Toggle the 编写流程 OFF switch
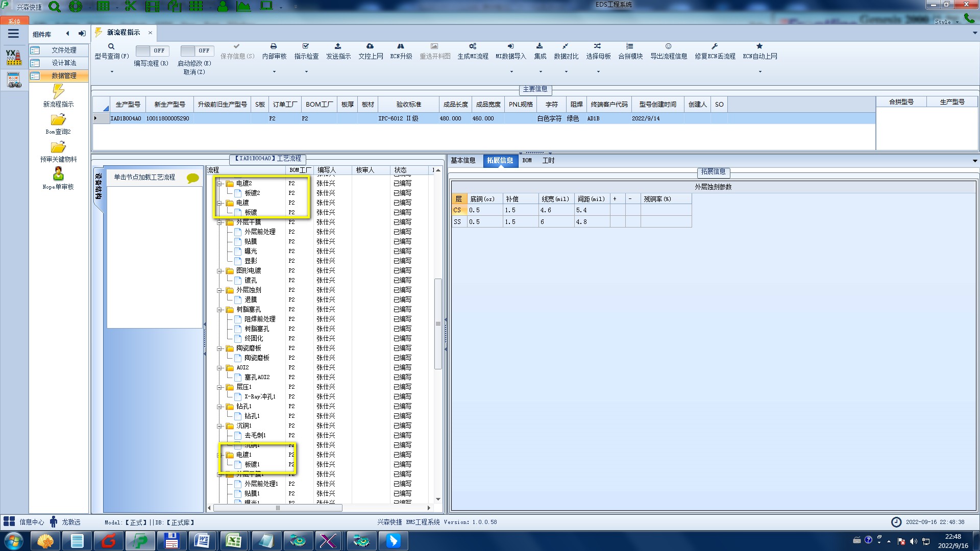The width and height of the screenshot is (980, 551). click(x=152, y=51)
